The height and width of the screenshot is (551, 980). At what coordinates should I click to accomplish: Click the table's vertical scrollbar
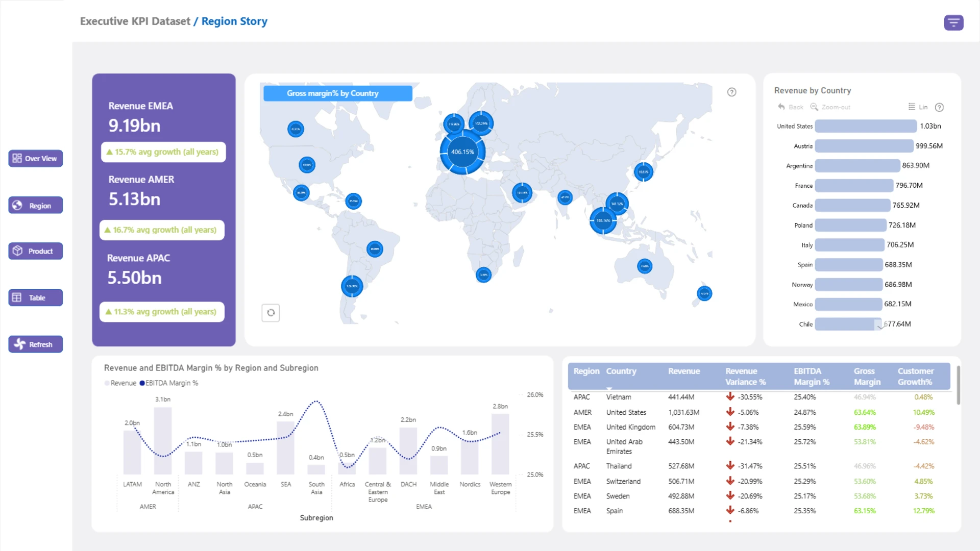point(958,385)
